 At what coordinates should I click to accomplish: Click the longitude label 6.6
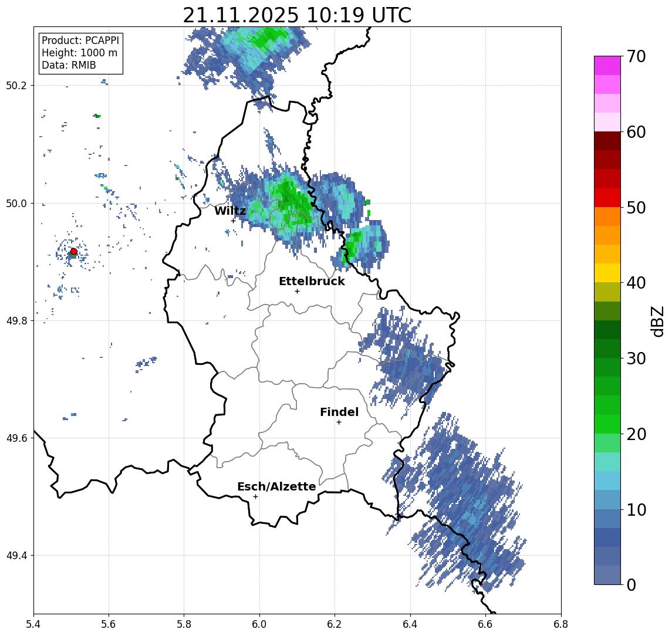click(x=486, y=624)
